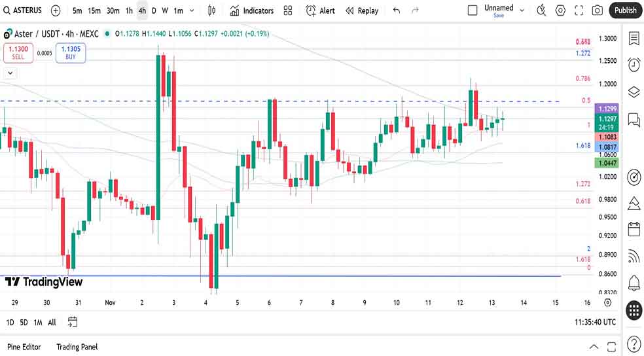This screenshot has height=356, width=644.
Task: Switch to the 15m interval
Action: tap(94, 10)
